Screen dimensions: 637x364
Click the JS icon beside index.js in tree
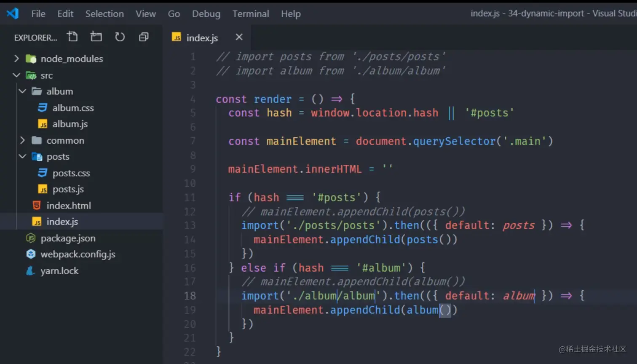pos(37,222)
